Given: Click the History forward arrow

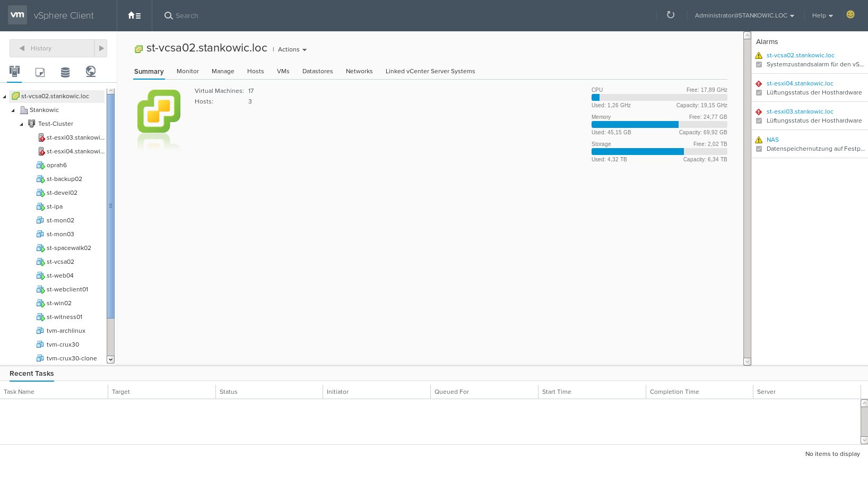Looking at the screenshot, I should pyautogui.click(x=101, y=48).
